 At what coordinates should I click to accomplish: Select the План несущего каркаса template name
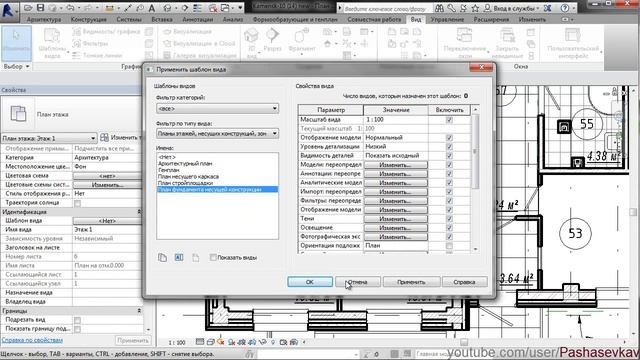188,176
